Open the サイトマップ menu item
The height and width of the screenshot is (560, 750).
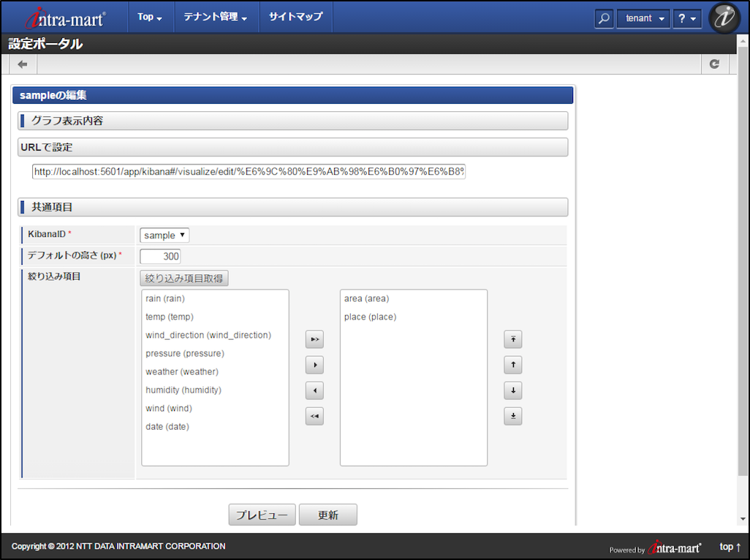tap(295, 18)
